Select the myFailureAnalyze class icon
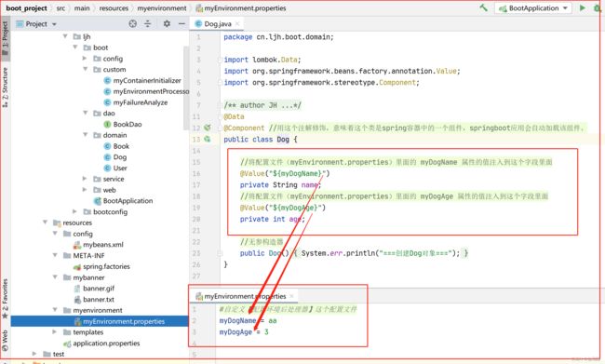The width and height of the screenshot is (605, 364). click(x=108, y=102)
